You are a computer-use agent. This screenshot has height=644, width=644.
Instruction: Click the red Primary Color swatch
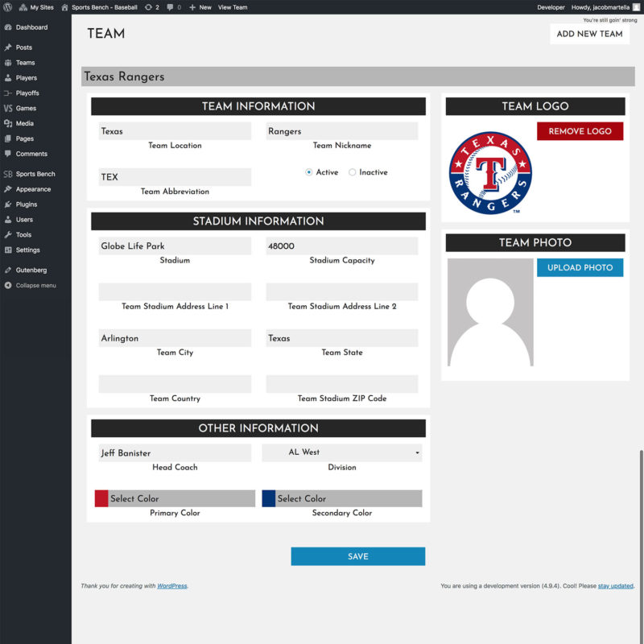[x=101, y=498]
